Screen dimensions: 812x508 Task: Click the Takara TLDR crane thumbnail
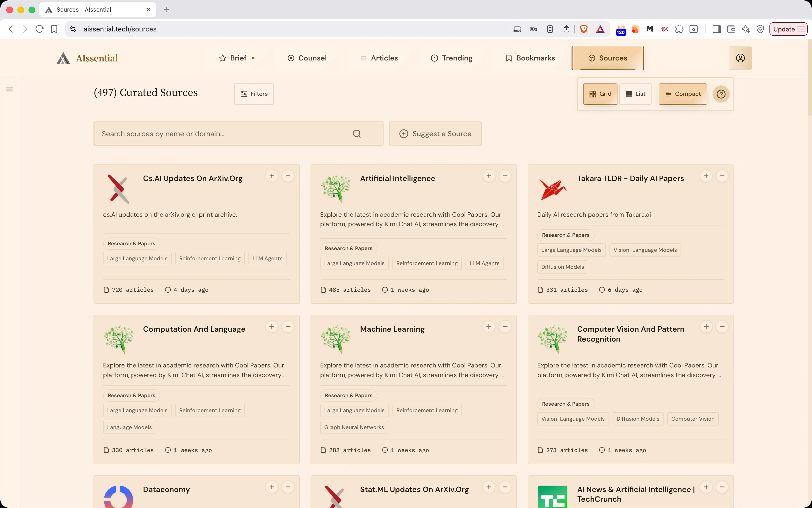(552, 189)
